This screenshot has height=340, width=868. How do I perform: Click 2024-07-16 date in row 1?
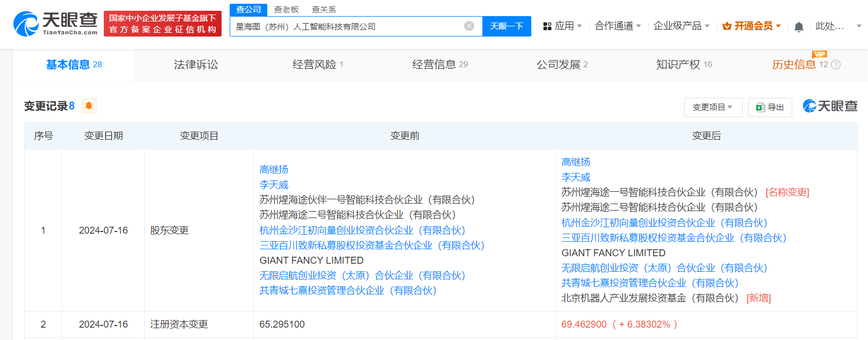click(x=103, y=230)
